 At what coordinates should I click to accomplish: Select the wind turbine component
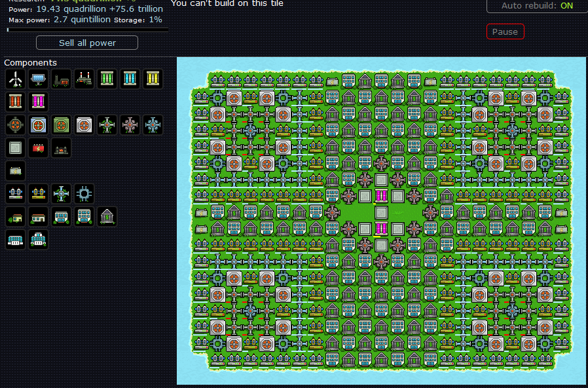click(x=15, y=79)
